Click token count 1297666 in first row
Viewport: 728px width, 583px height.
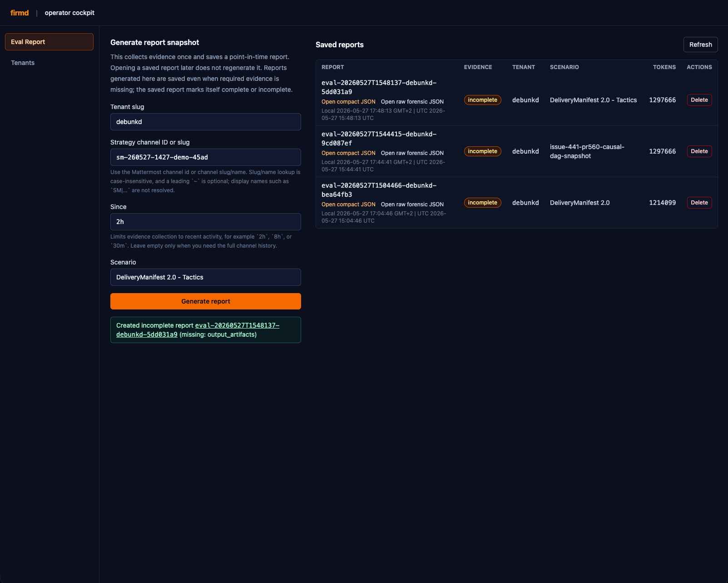click(x=662, y=100)
